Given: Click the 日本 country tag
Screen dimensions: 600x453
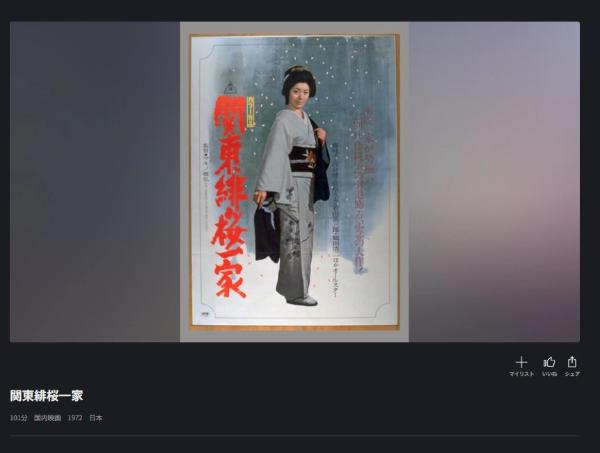Looking at the screenshot, I should [x=96, y=418].
